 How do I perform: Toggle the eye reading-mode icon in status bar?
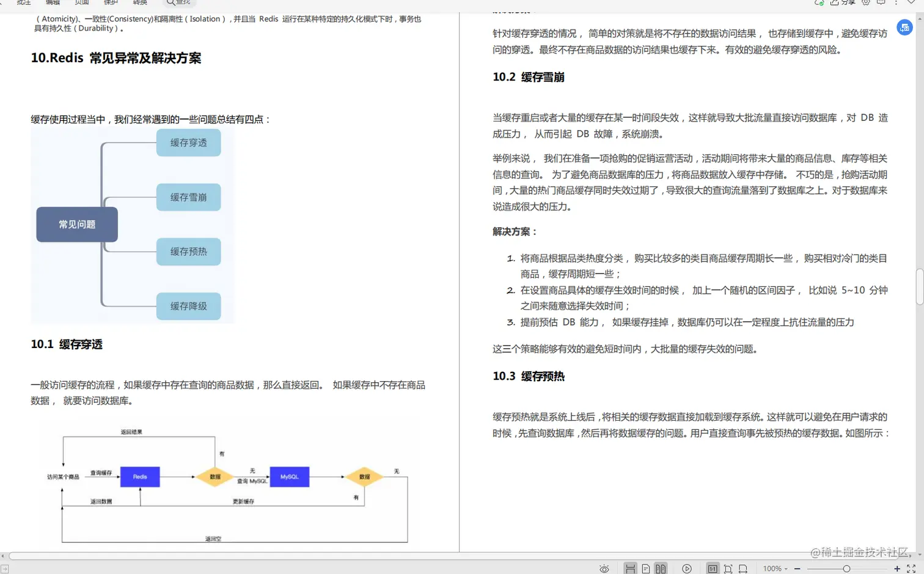click(604, 569)
